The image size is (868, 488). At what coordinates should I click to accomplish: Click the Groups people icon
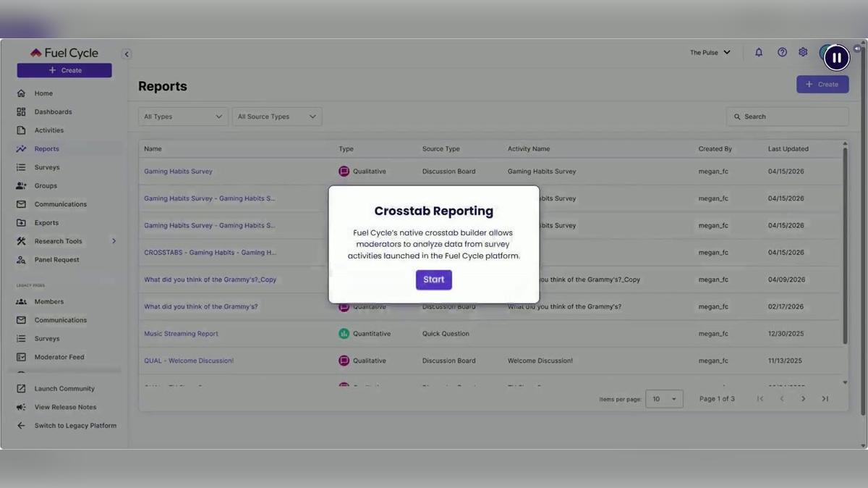21,185
